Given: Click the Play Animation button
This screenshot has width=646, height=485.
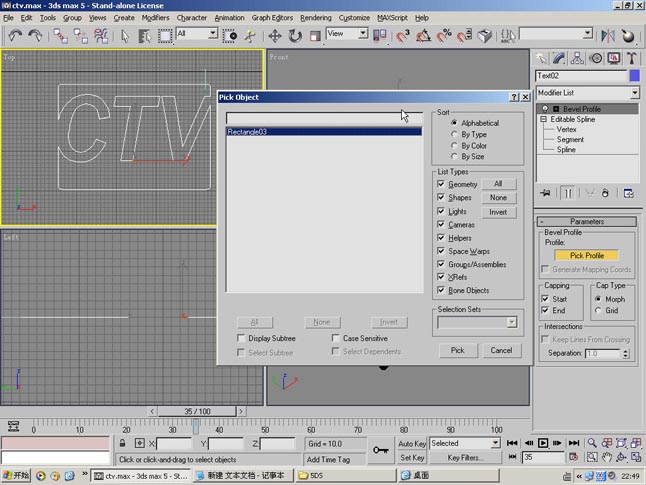Looking at the screenshot, I should coord(543,443).
